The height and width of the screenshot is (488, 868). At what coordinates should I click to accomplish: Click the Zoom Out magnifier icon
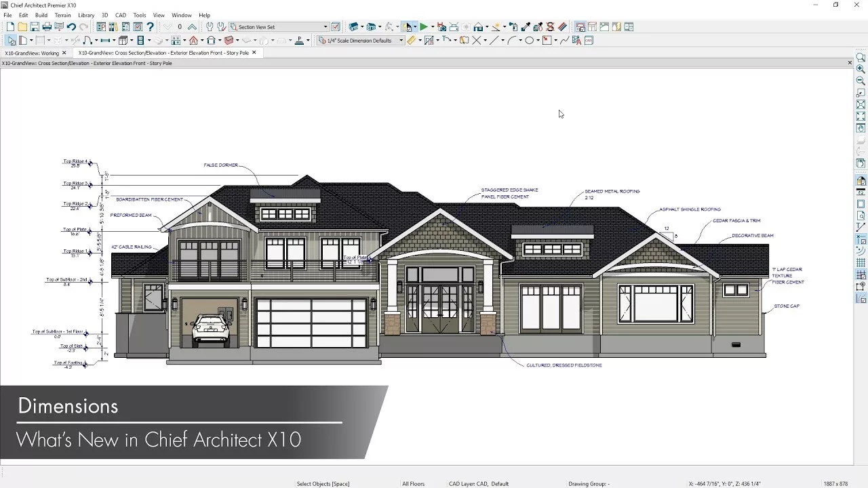tap(861, 81)
